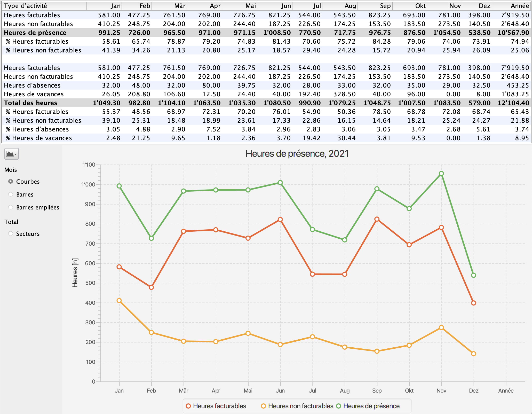This screenshot has width=532, height=414.
Task: Select the % Heures d'absences row label
Action: coord(37,129)
